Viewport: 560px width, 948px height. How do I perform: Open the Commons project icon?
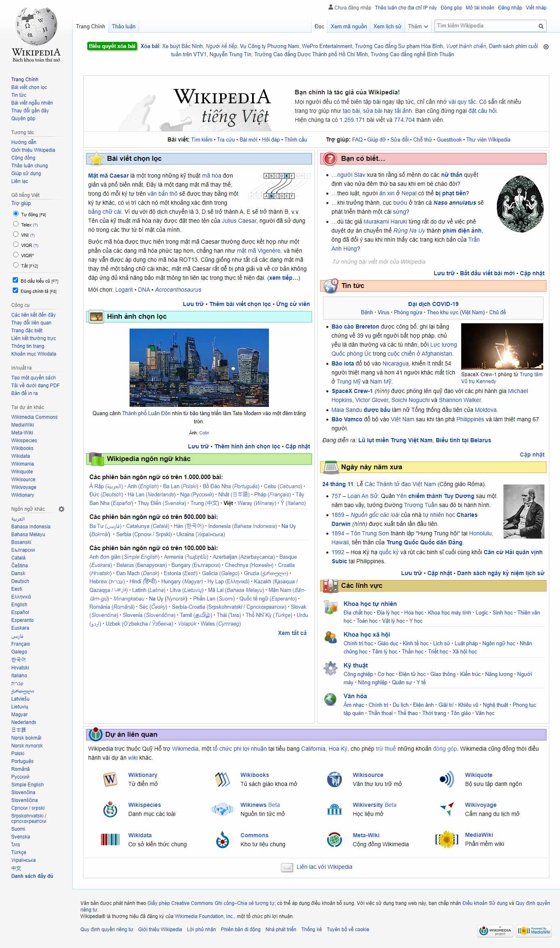(222, 840)
